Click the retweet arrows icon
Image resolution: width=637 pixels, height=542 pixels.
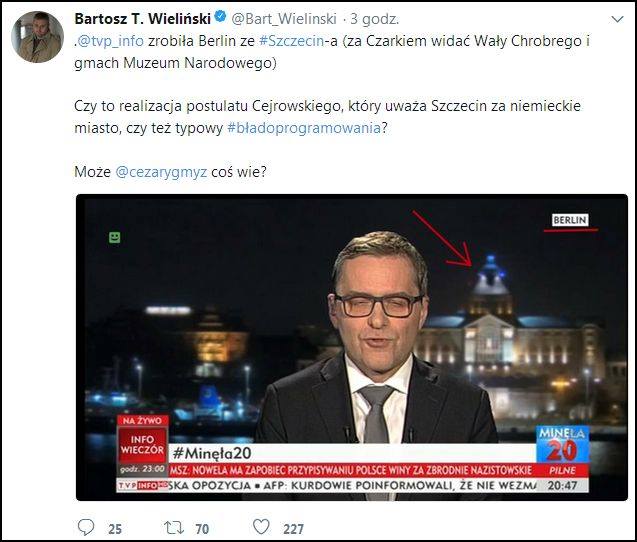tap(174, 528)
